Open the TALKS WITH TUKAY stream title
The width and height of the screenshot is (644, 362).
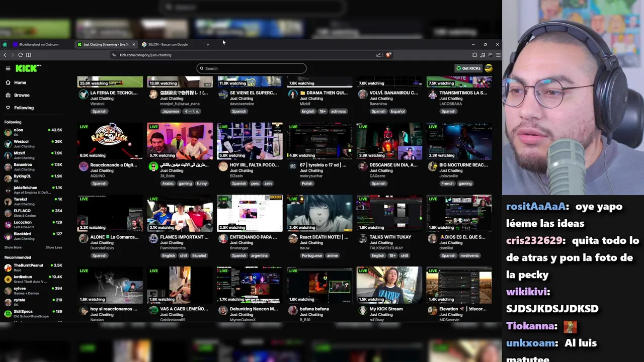390,237
